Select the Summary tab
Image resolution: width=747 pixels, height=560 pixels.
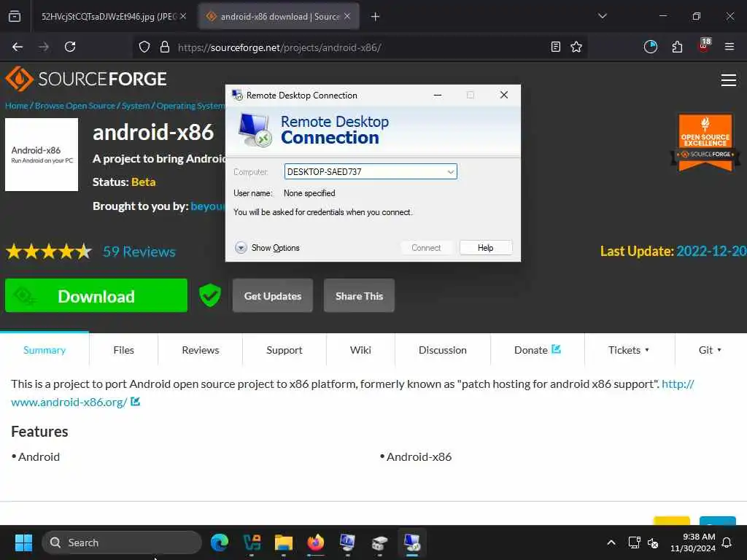pos(44,350)
